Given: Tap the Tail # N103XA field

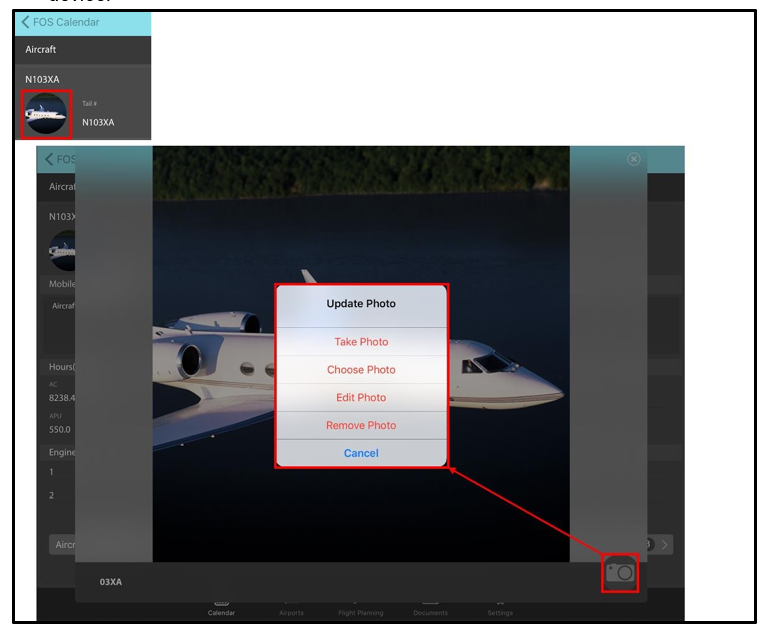Looking at the screenshot, I should (98, 122).
